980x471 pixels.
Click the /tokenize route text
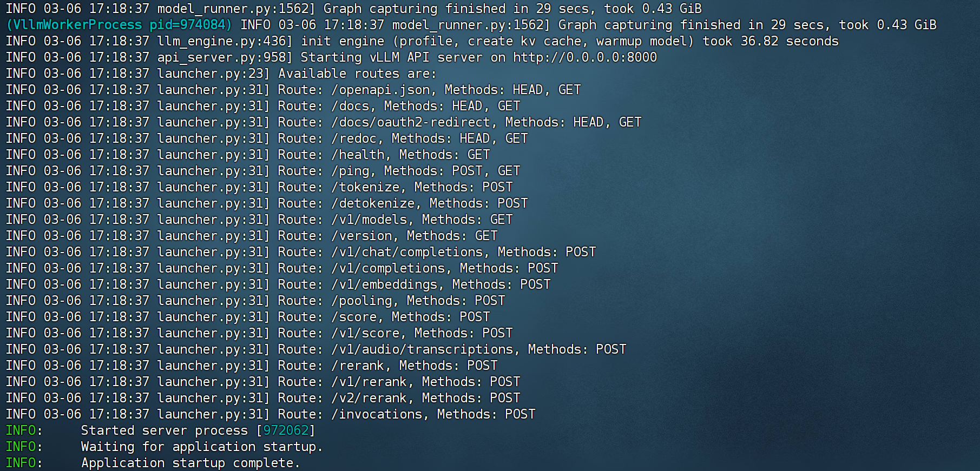[365, 187]
